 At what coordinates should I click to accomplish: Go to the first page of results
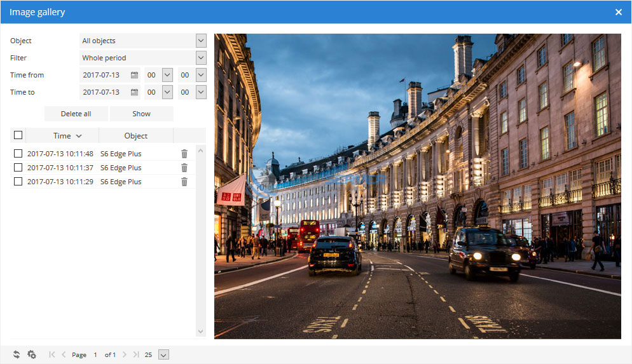click(x=52, y=354)
